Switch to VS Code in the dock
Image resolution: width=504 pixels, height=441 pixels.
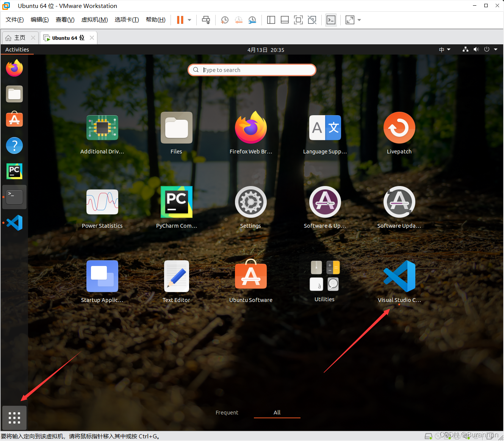pos(14,223)
